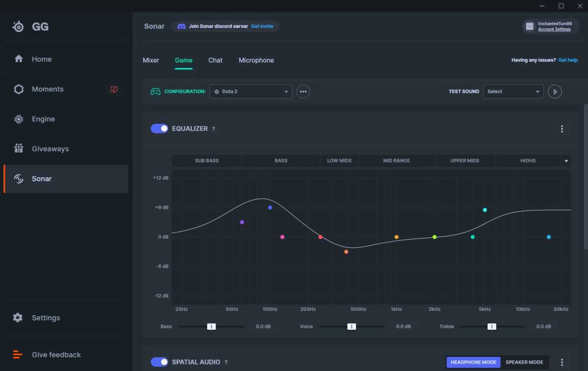Open Engine in the sidebar
This screenshot has height=371, width=588.
66,119
